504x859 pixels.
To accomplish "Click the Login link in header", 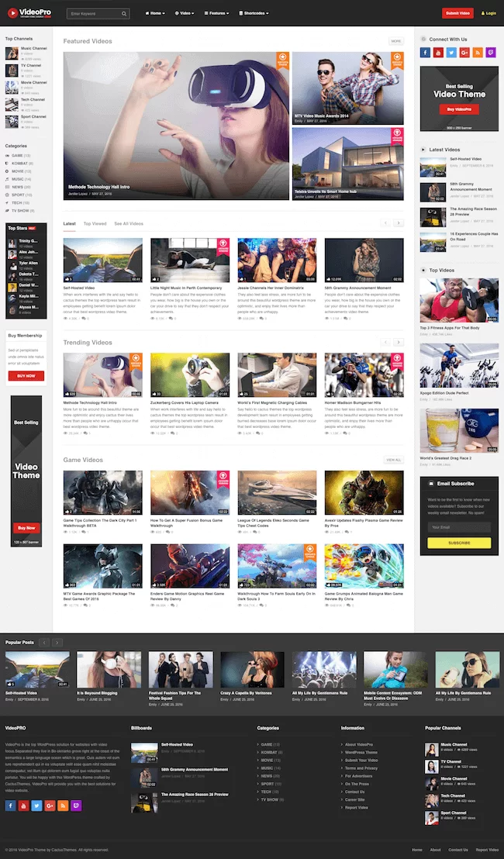I will click(x=488, y=13).
